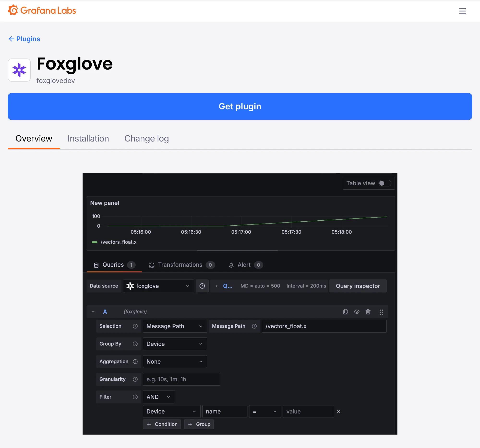This screenshot has height=448, width=480.
Task: Click the MD = auto = 500 text
Action: pyautogui.click(x=260, y=286)
